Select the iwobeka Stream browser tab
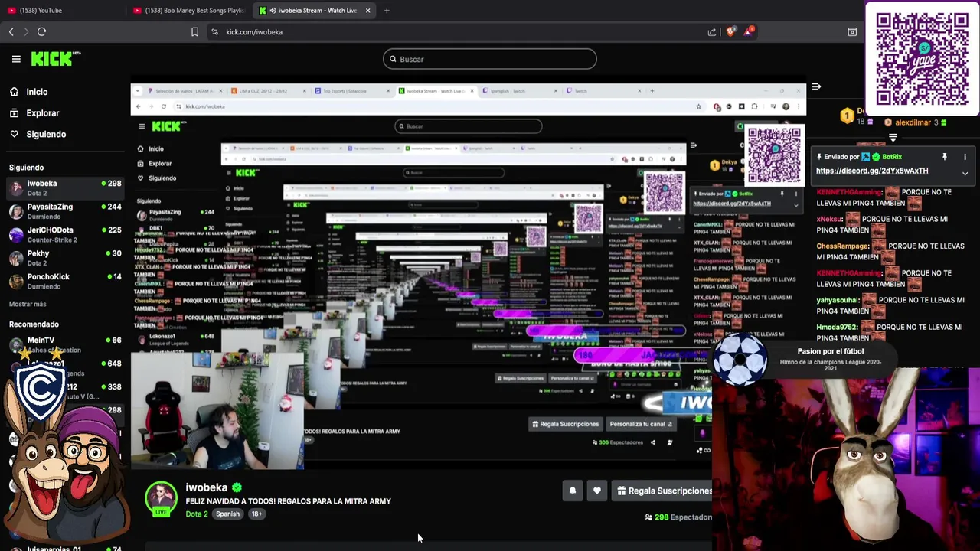 click(x=314, y=10)
